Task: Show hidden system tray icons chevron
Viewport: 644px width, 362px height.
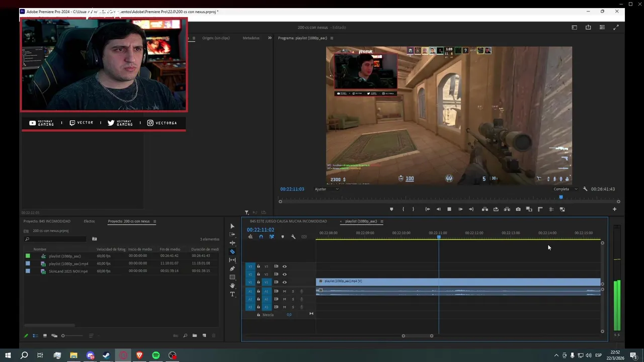Action: (x=556, y=355)
